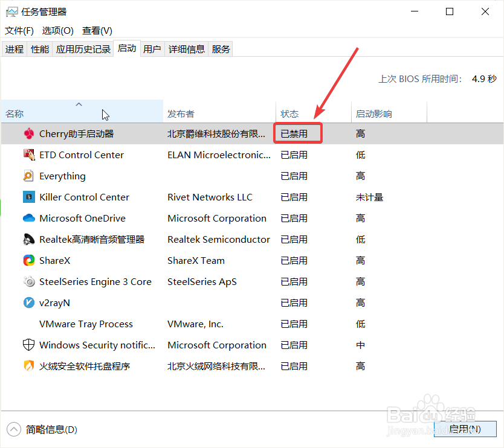
Task: Select the Realtek高清晰音频管理器 row
Action: click(91, 239)
